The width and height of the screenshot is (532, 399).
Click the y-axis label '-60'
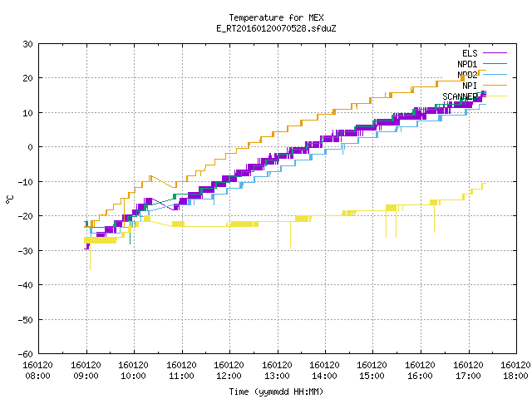point(26,354)
